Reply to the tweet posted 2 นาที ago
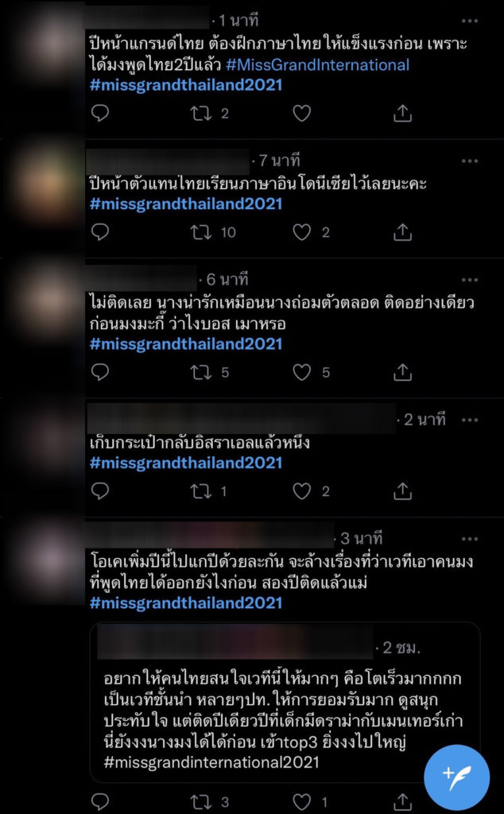The width and height of the screenshot is (504, 814). pos(99,491)
